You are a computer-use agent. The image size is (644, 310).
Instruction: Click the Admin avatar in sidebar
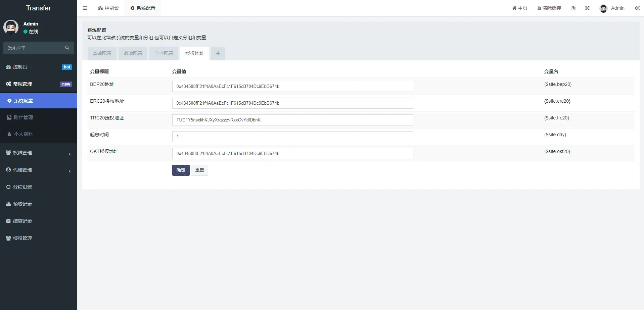[11, 28]
